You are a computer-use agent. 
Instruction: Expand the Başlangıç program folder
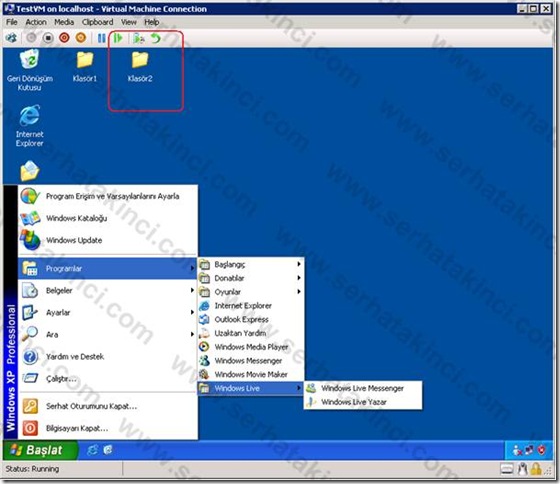tap(251, 265)
